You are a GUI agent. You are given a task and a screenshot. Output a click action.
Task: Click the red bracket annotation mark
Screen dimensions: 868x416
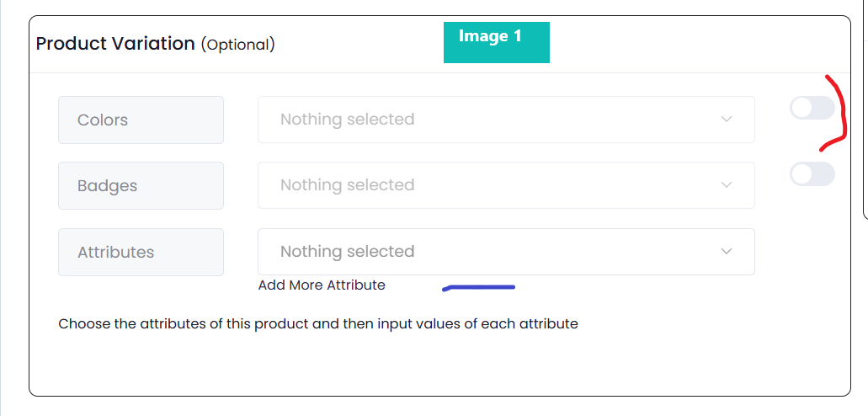[x=835, y=113]
